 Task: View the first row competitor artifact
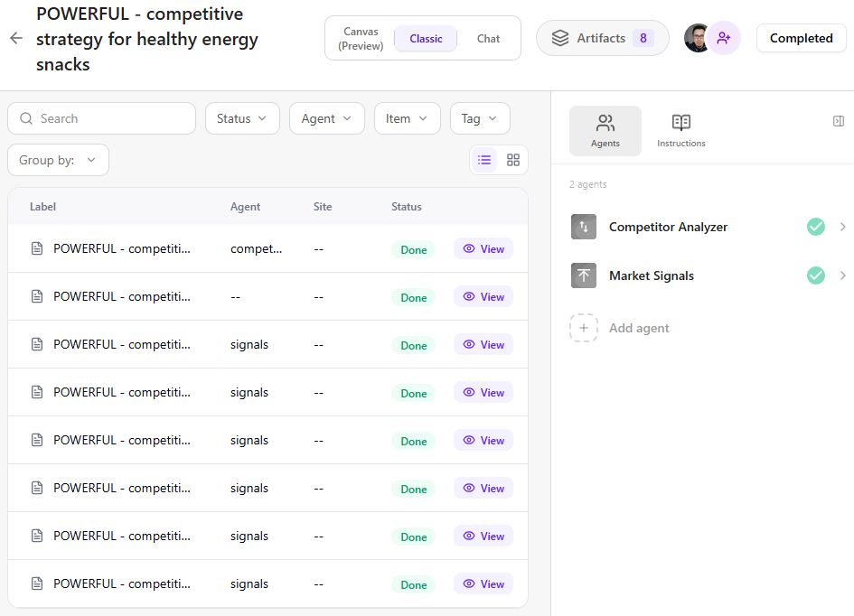point(483,248)
